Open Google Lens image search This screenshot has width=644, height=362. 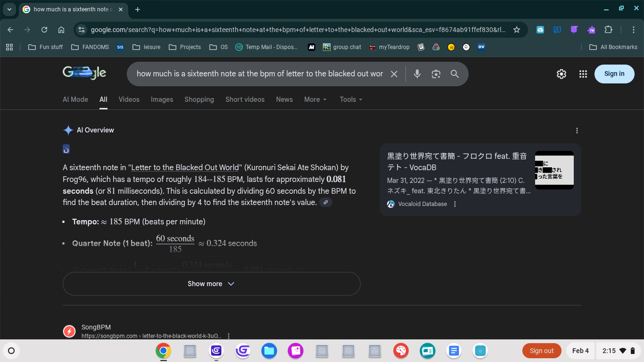(436, 74)
